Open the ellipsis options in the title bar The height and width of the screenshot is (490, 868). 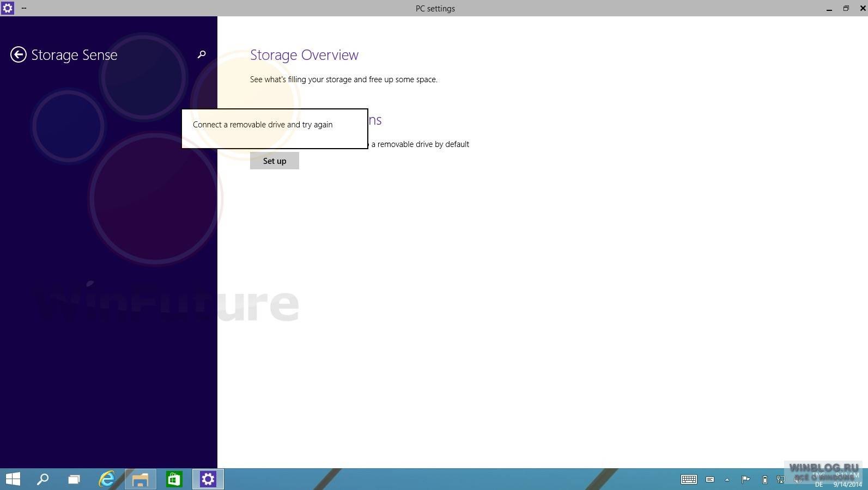24,8
